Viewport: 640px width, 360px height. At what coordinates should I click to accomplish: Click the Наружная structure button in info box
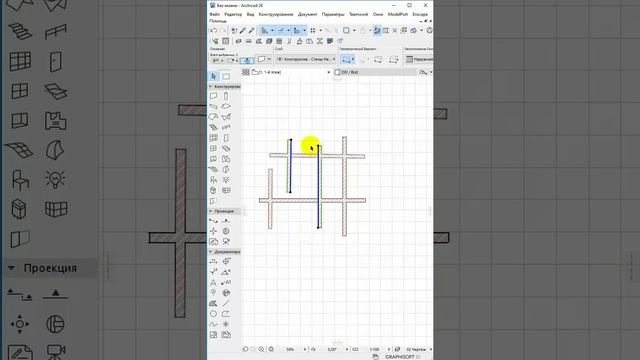point(419,60)
